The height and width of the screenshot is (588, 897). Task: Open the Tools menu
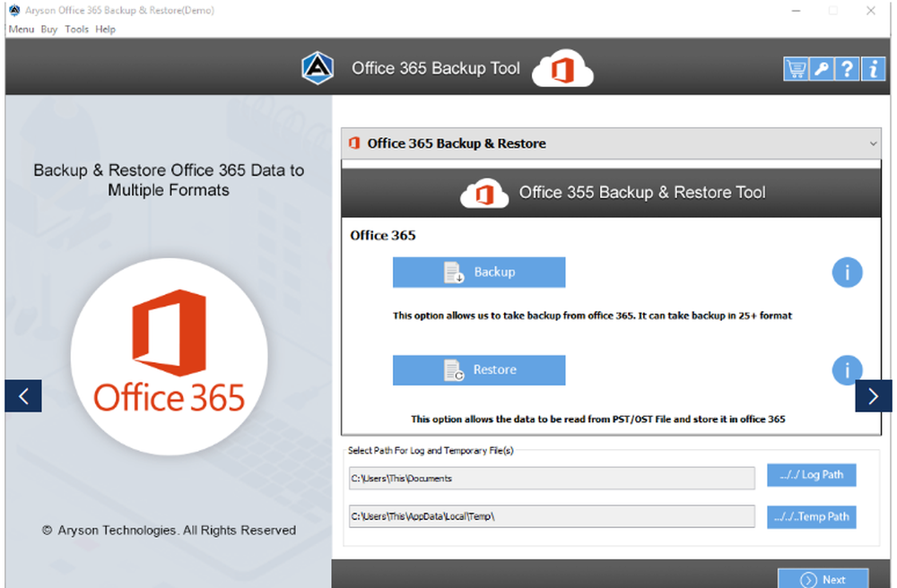(x=76, y=30)
